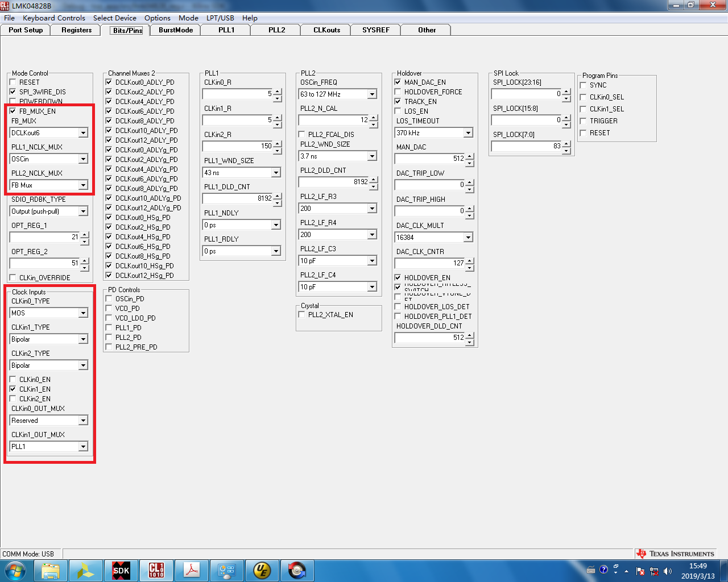The width and height of the screenshot is (728, 582).
Task: Expand the CLKin1_OUT_MUX dropdown
Action: [83, 447]
